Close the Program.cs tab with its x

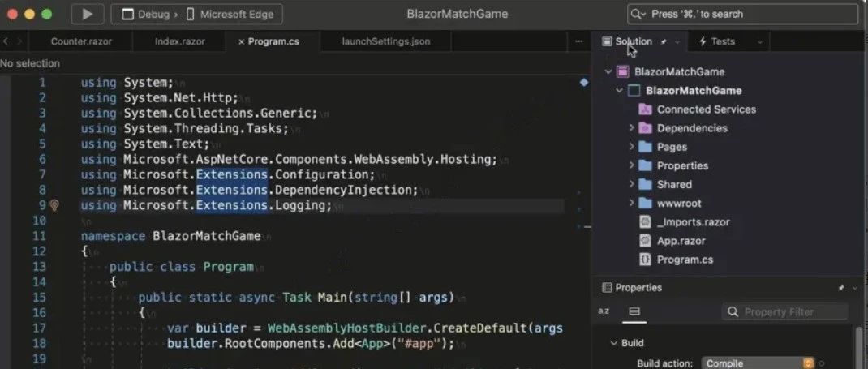pyautogui.click(x=241, y=42)
